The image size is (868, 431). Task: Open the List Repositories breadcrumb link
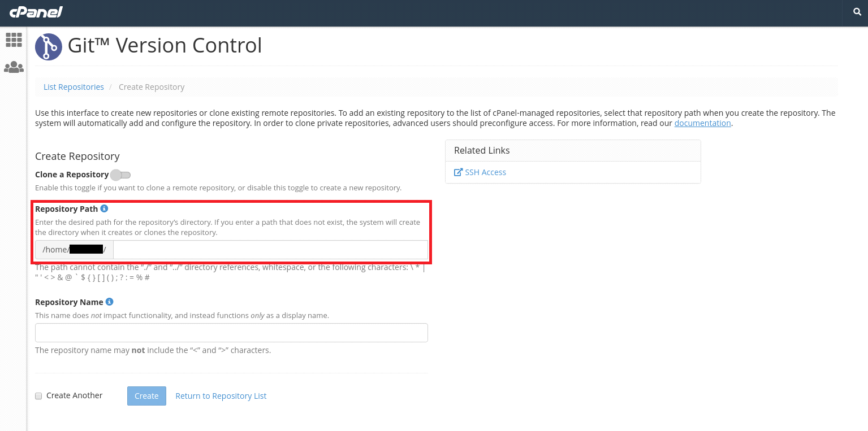coord(74,86)
